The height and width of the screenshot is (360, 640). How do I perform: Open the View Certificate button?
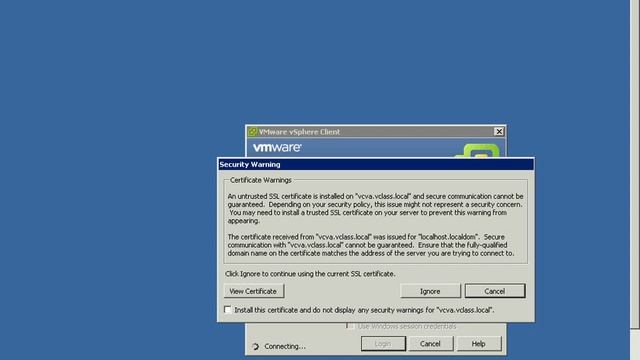click(x=253, y=291)
